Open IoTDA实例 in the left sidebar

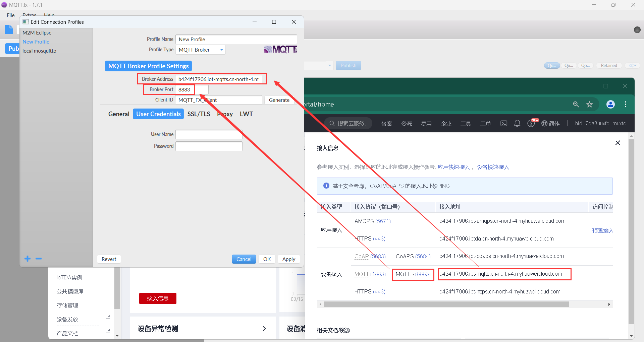pos(69,277)
